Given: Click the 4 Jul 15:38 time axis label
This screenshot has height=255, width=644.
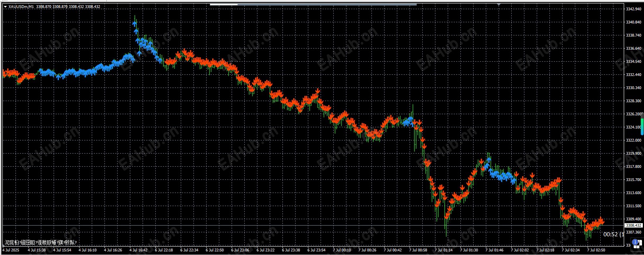Looking at the screenshot, I should 37,250.
